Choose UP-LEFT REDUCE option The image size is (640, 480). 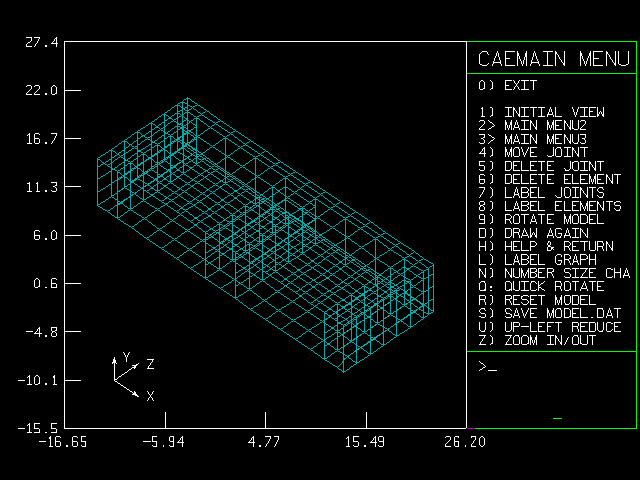[549, 327]
